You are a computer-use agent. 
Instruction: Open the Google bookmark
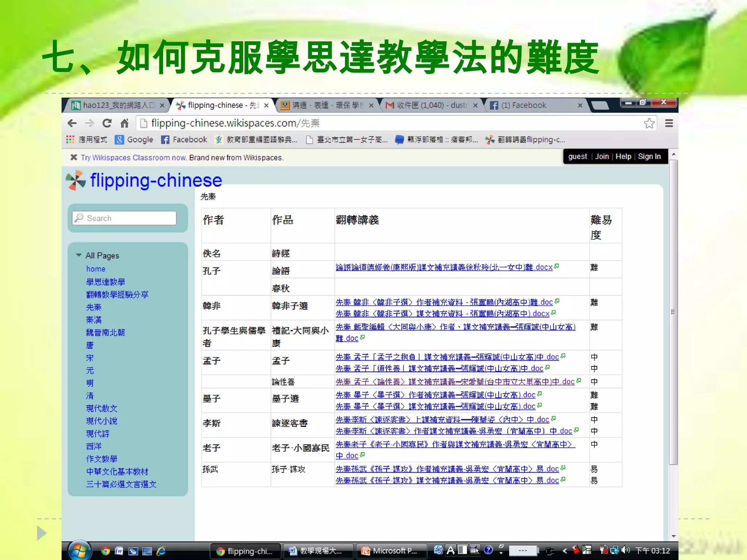(x=134, y=140)
